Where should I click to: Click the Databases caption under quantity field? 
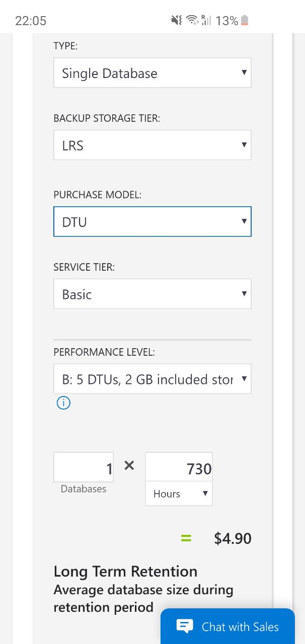(84, 489)
